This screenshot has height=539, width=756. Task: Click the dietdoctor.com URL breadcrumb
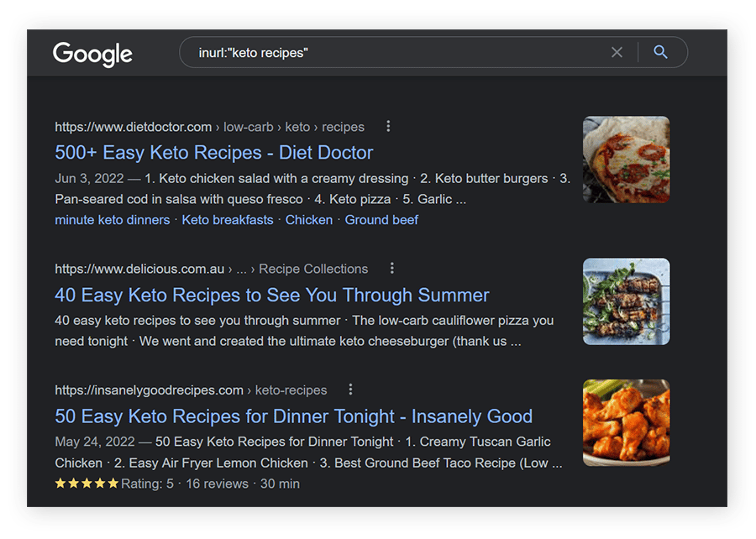point(133,127)
